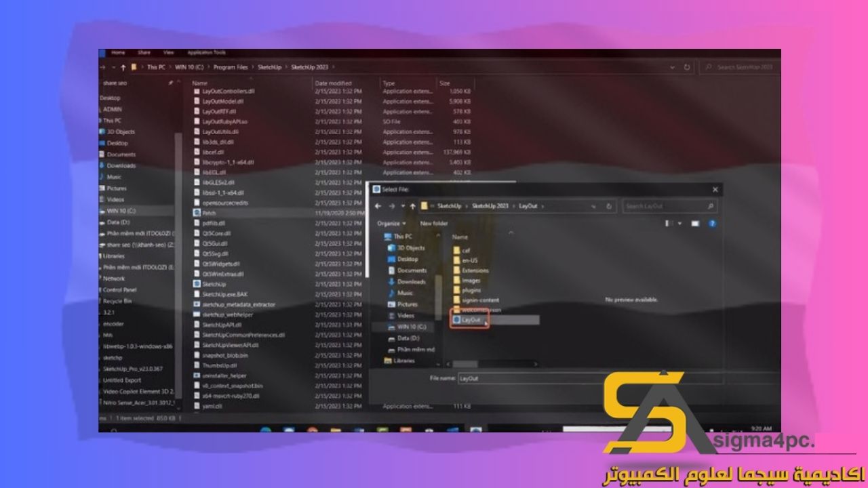Click Explorer's Up one level arrow
This screenshot has height=488, width=868.
(123, 67)
